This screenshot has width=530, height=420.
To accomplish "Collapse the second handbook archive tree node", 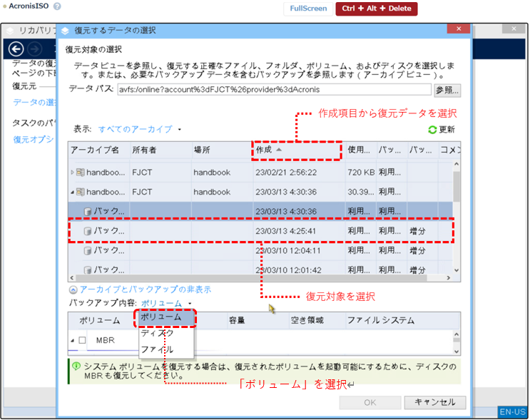I will point(72,192).
